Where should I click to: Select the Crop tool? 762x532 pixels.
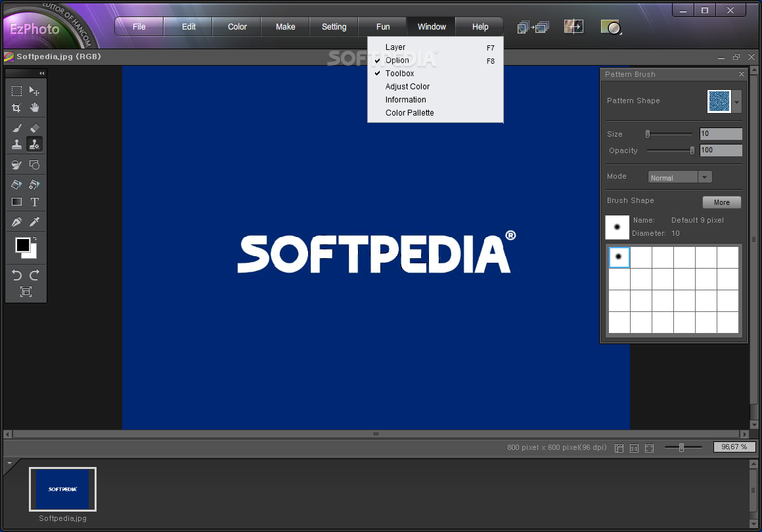click(x=16, y=108)
